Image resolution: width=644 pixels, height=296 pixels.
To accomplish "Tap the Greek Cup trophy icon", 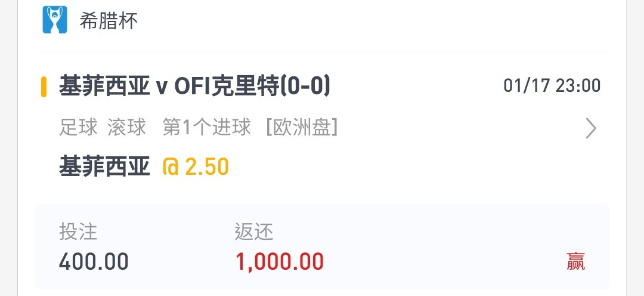I will coord(55,20).
